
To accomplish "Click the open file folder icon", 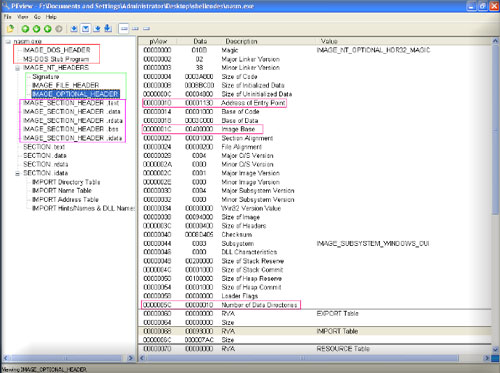I will point(10,29).
